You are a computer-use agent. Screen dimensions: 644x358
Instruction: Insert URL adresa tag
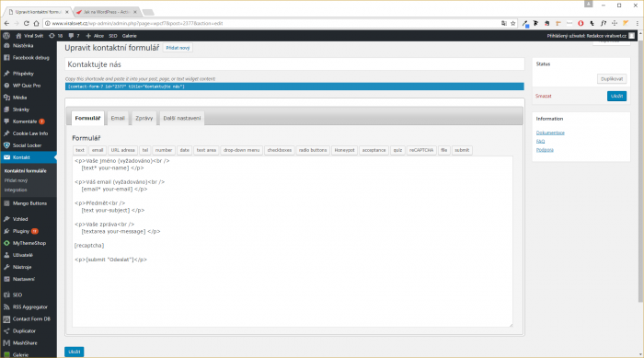click(122, 150)
